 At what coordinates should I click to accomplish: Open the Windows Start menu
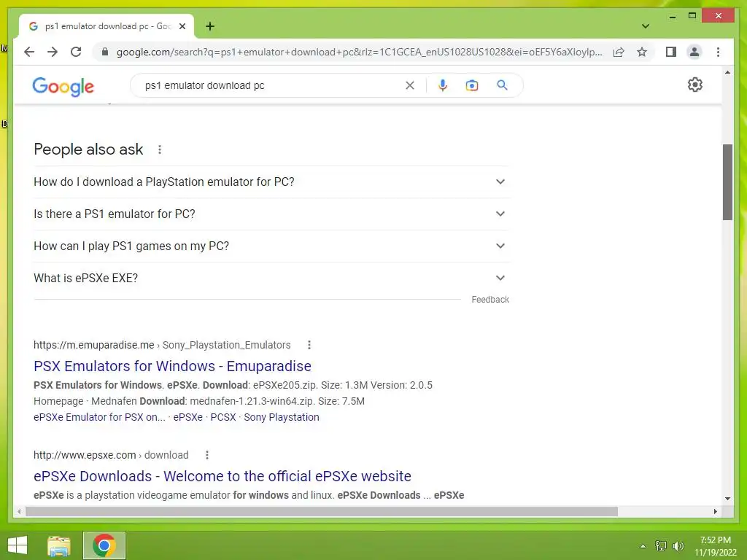18,545
